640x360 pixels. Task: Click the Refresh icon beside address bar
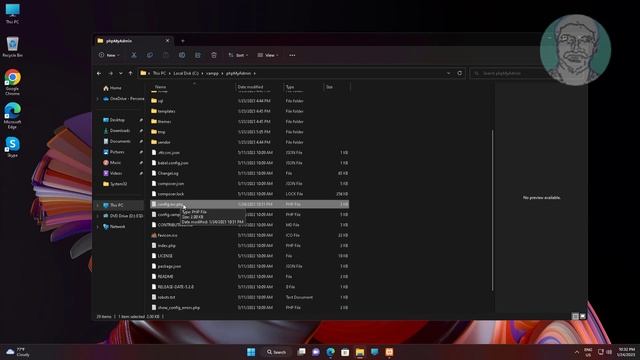(460, 73)
